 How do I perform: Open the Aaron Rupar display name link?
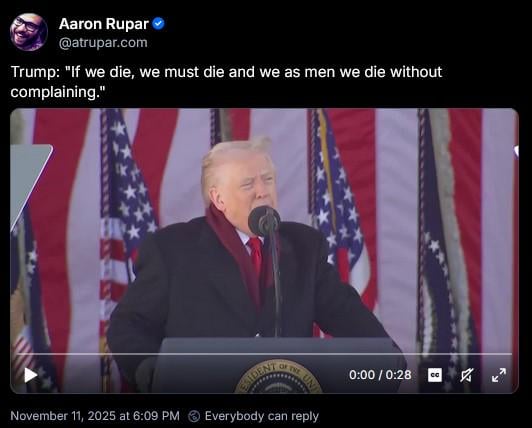coord(103,24)
